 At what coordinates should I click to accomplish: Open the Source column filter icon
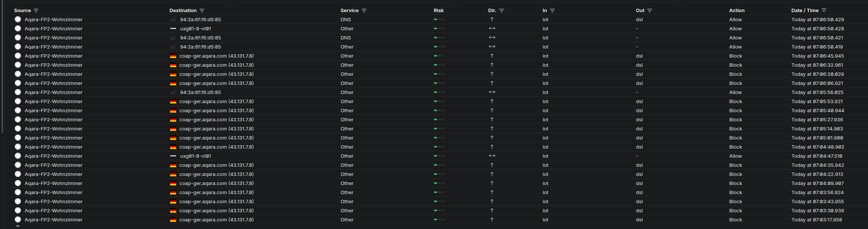click(x=36, y=11)
